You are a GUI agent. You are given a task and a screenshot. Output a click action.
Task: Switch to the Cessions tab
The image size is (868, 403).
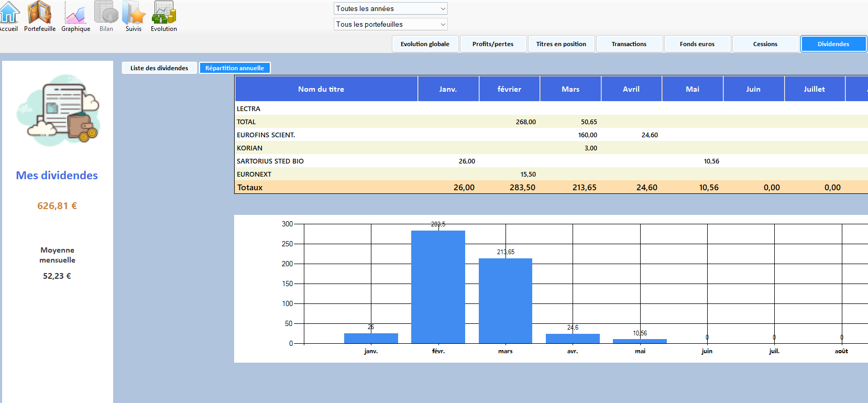765,44
